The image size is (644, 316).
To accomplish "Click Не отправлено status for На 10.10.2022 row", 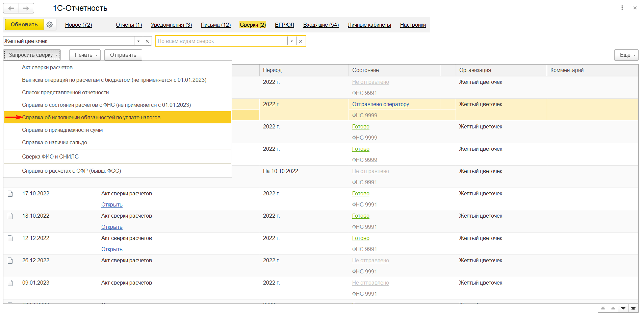I will click(370, 171).
